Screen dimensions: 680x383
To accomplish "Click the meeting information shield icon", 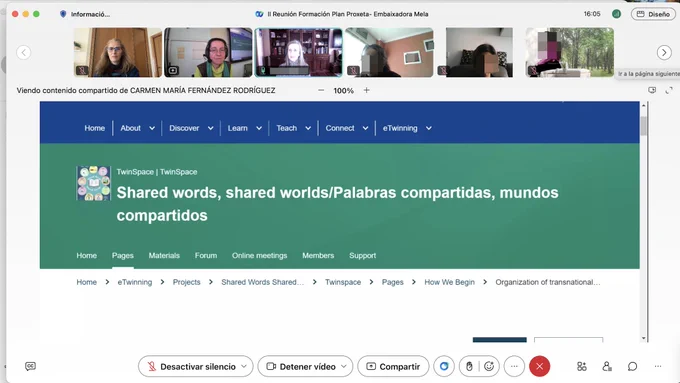I will pos(63,14).
